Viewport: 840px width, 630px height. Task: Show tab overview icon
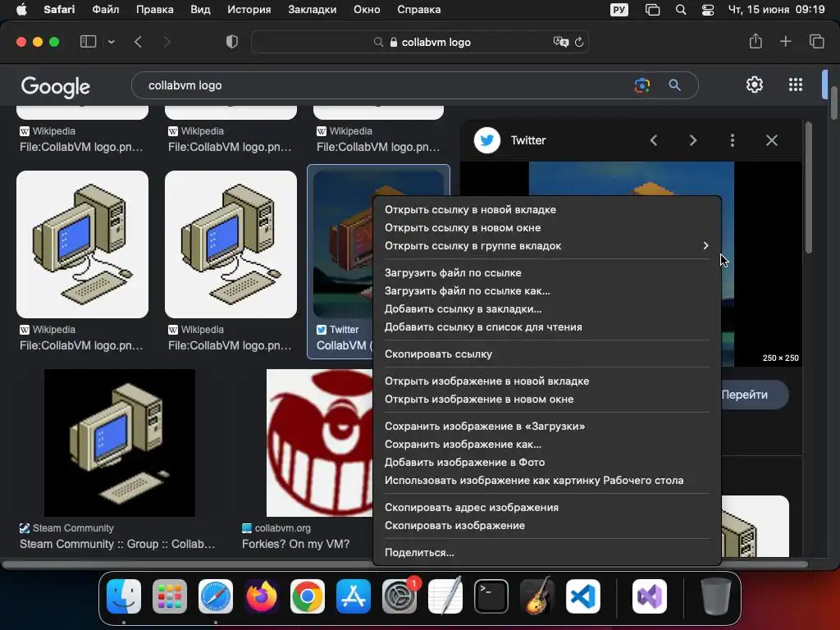(816, 41)
